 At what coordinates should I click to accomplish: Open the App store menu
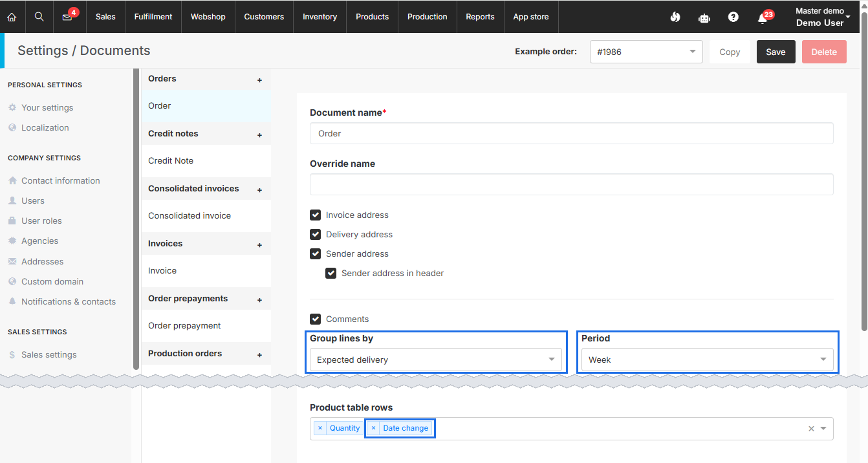[x=531, y=17]
